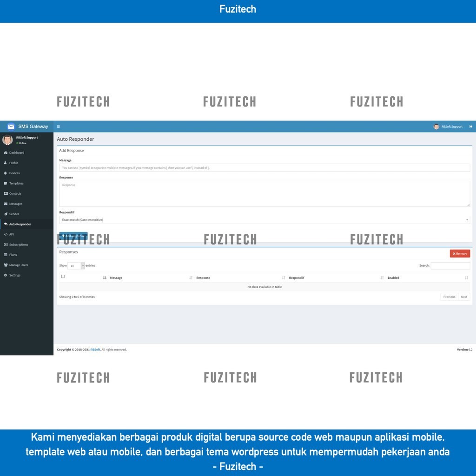Click the Messages envelope icon
This screenshot has height=476, width=476.
tap(6, 204)
